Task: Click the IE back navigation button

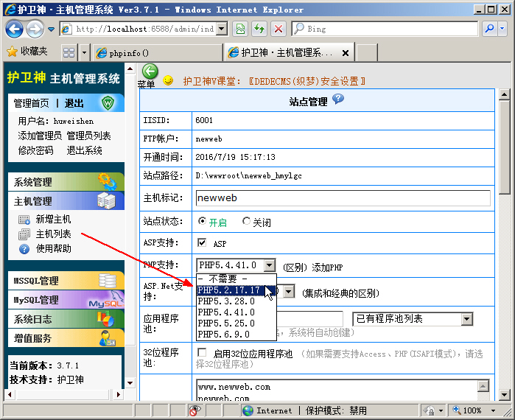Action: tap(15, 29)
